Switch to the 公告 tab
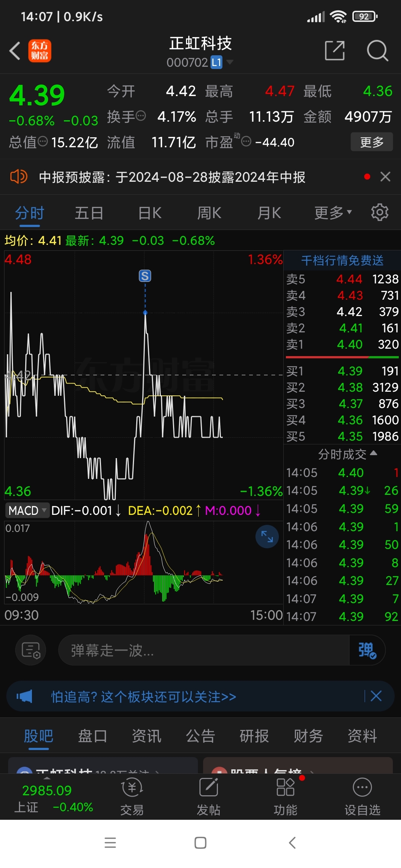Screen dimensions: 401x868 200,736
